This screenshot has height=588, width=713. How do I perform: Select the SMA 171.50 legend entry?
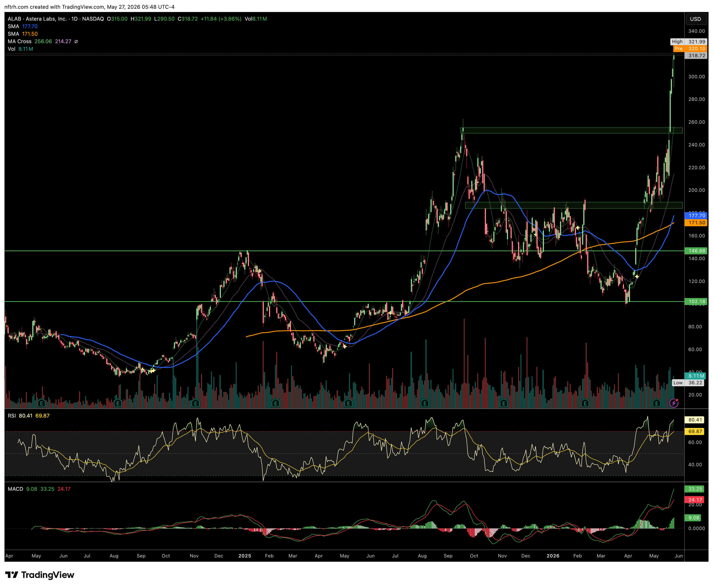click(23, 34)
